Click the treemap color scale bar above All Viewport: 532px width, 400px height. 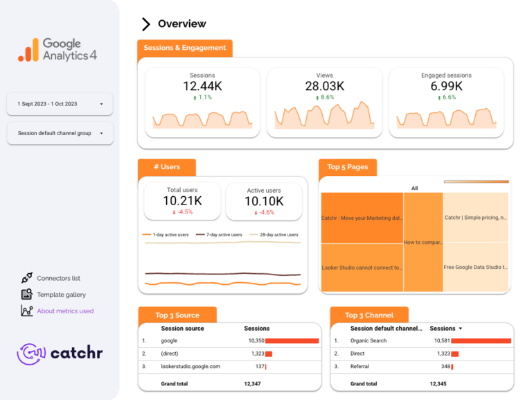pos(477,182)
